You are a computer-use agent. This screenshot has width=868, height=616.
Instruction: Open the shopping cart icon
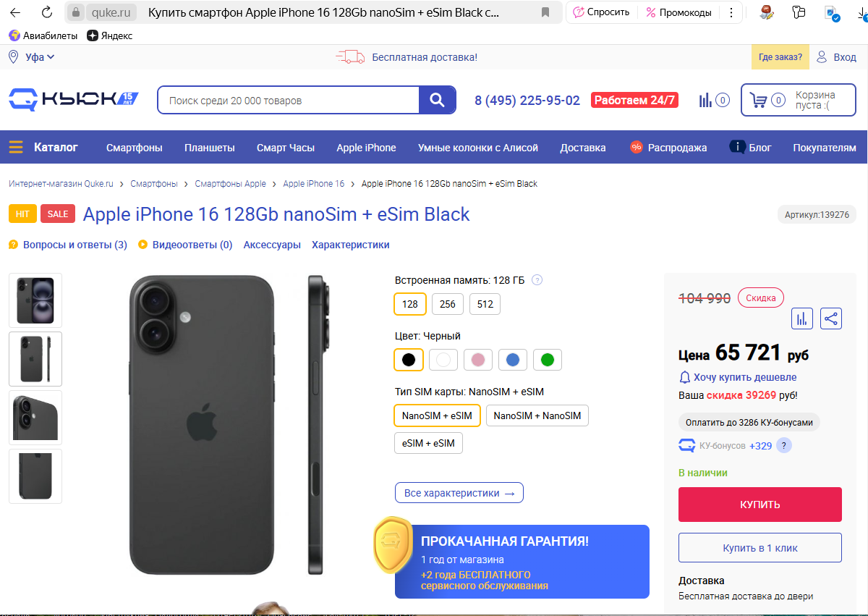pyautogui.click(x=759, y=100)
